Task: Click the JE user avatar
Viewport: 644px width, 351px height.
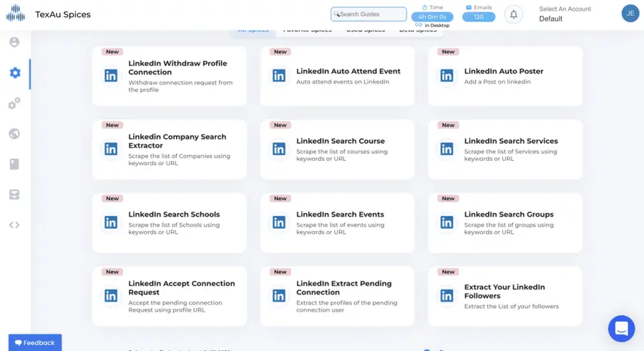Action: (x=630, y=14)
